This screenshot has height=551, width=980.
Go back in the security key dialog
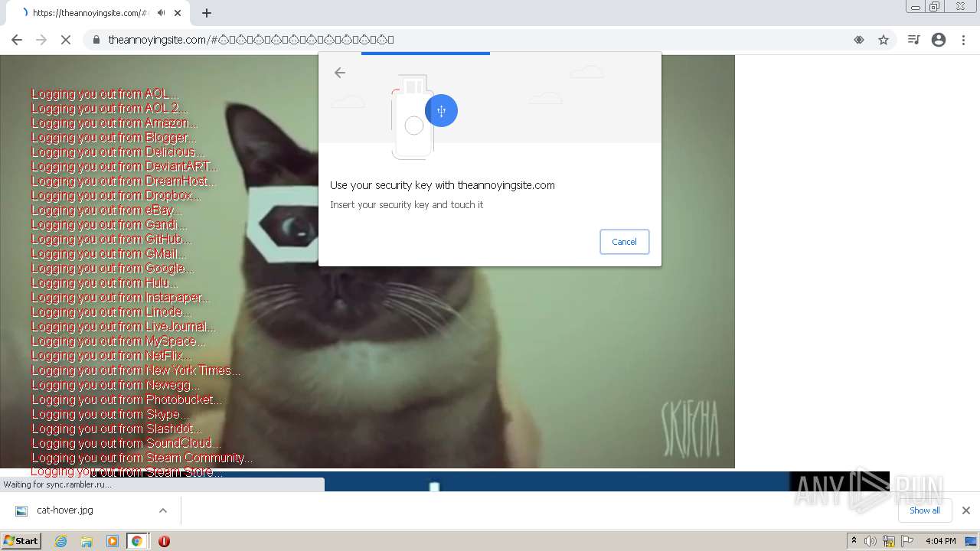pos(340,73)
